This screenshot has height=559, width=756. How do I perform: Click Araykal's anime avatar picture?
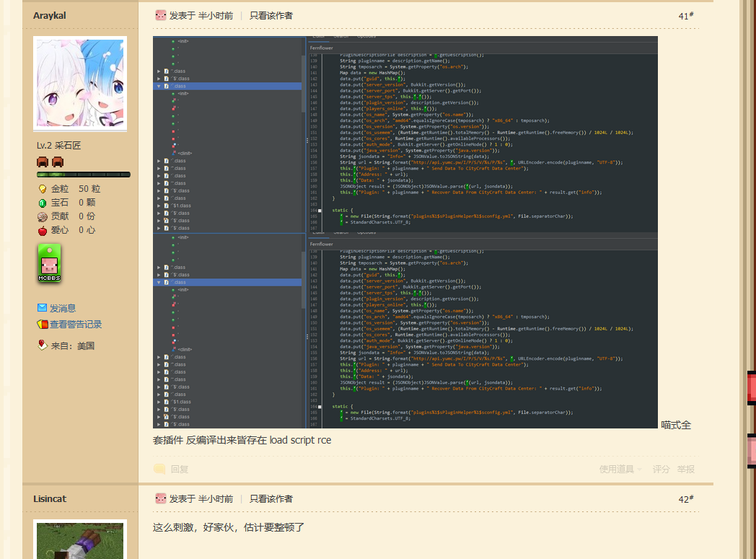(80, 84)
